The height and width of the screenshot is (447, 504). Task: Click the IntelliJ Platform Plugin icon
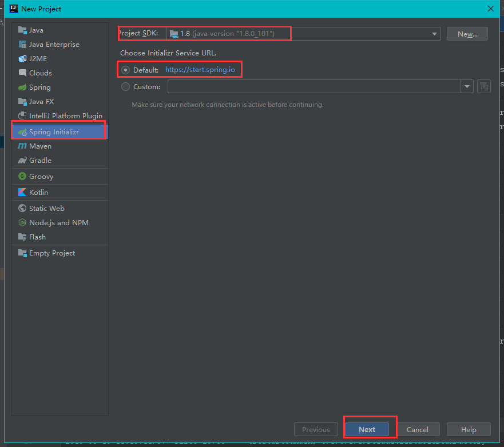[22, 115]
